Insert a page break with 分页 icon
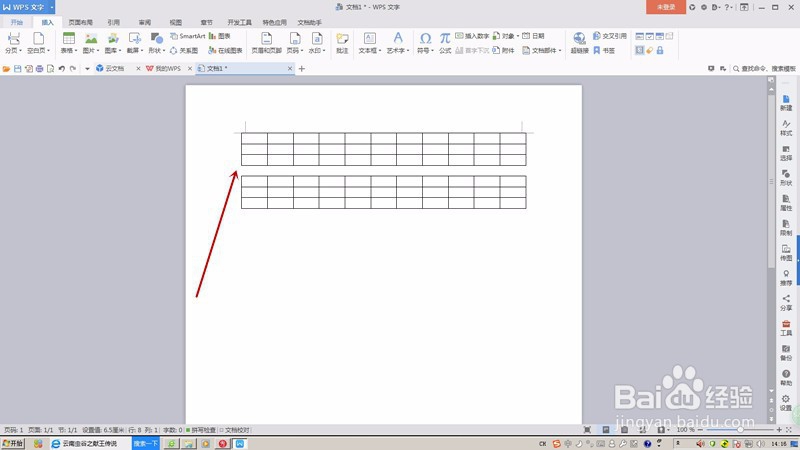Viewport: 800px width, 450px height. pos(13,39)
